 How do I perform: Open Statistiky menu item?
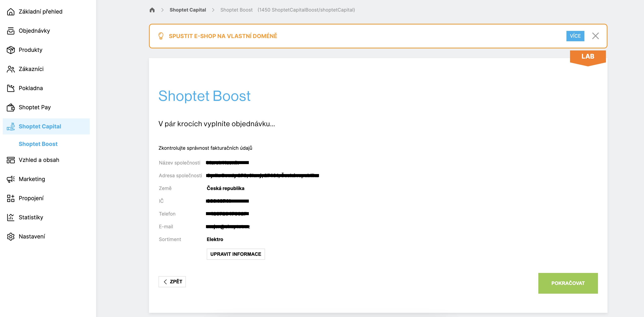[46, 217]
